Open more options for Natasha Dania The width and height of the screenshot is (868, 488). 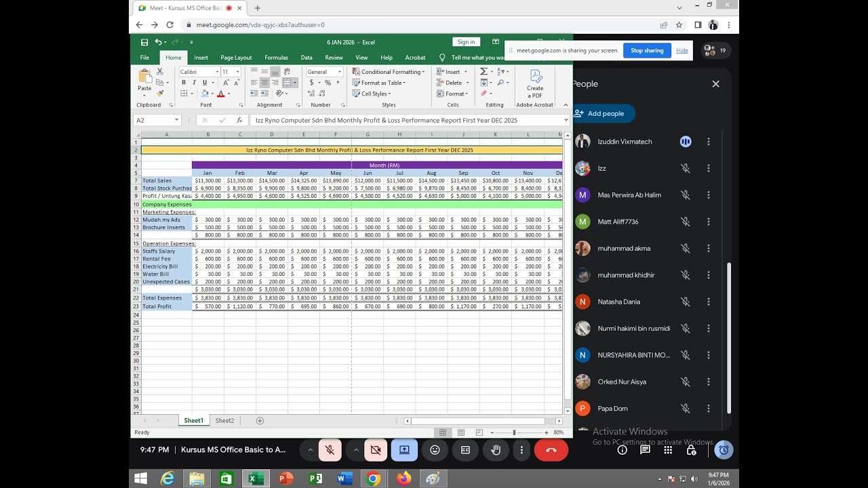coord(709,302)
